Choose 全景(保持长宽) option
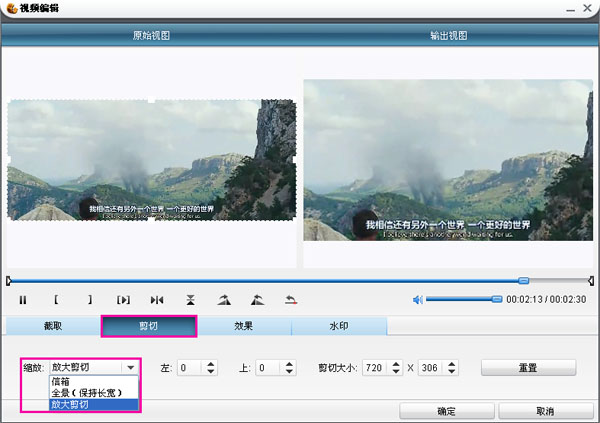Screen dimensions: 600x423 point(94,393)
